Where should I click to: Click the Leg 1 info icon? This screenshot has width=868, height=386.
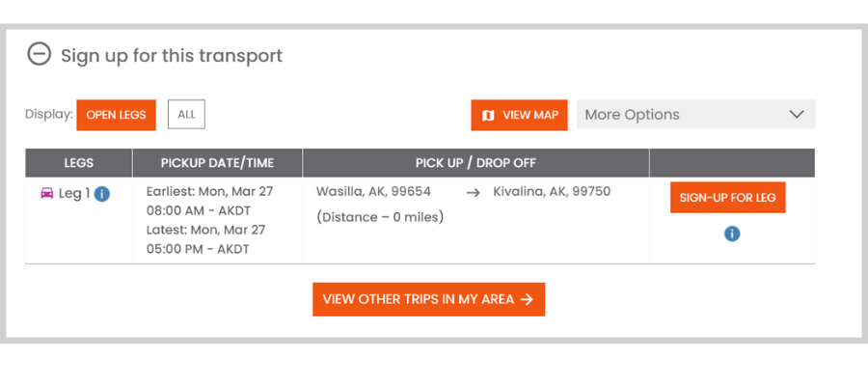(x=102, y=194)
